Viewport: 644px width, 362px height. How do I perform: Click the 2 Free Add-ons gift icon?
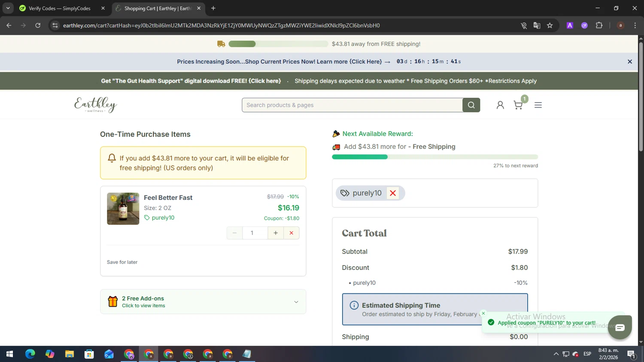[x=113, y=302]
